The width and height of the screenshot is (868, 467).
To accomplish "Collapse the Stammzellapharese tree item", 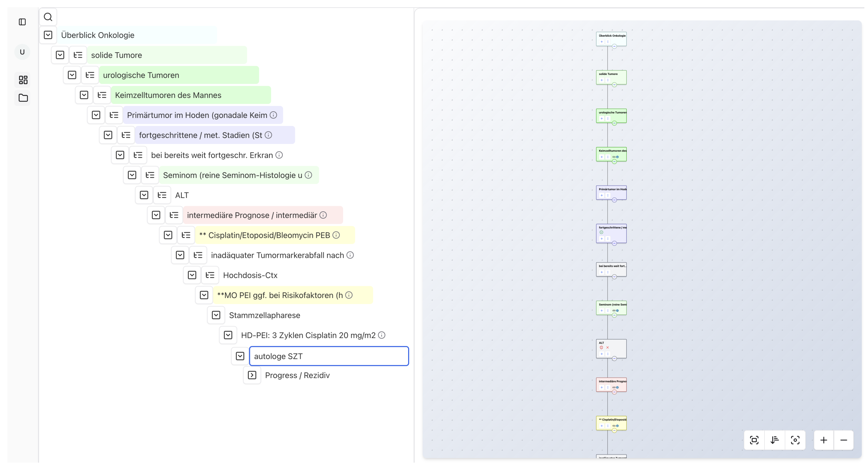I will [x=216, y=315].
